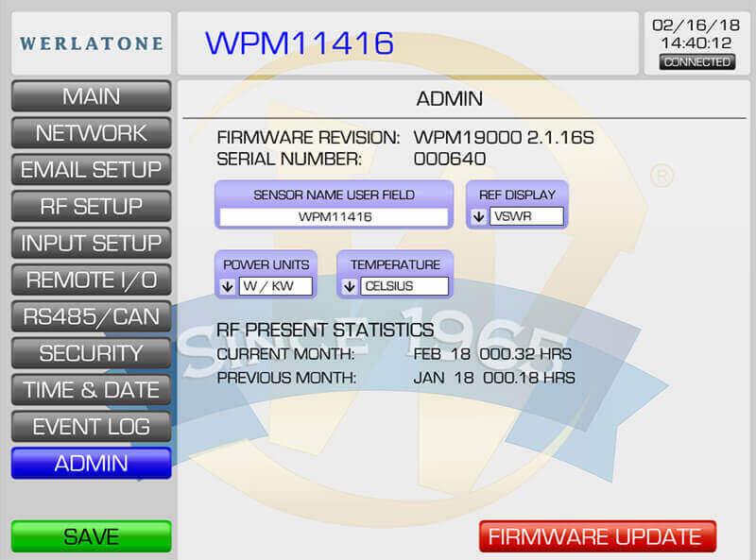This screenshot has height=560, width=756.
Task: Expand the REF DISPLAY dropdown arrow
Action: point(478,217)
